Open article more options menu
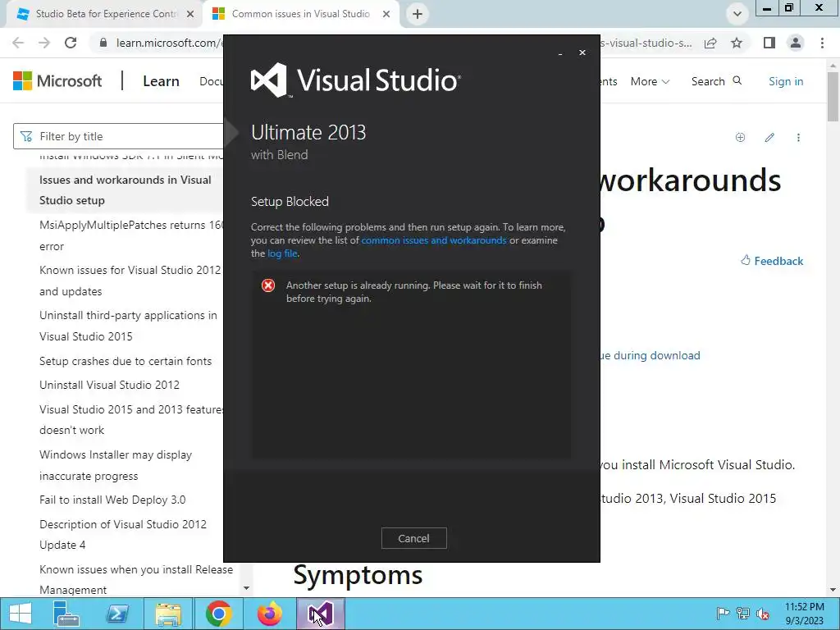840x630 pixels. pyautogui.click(x=798, y=138)
